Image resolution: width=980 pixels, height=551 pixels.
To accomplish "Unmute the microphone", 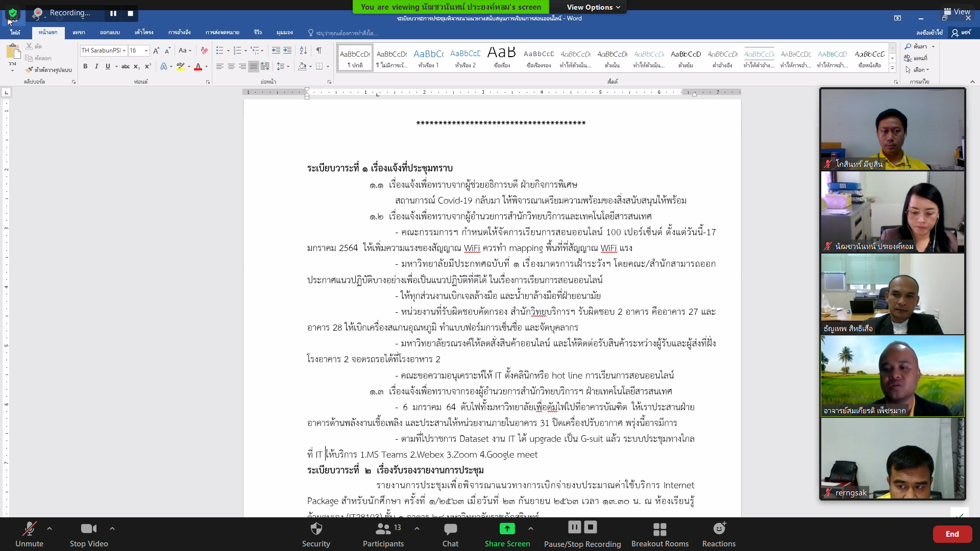I will pyautogui.click(x=29, y=529).
